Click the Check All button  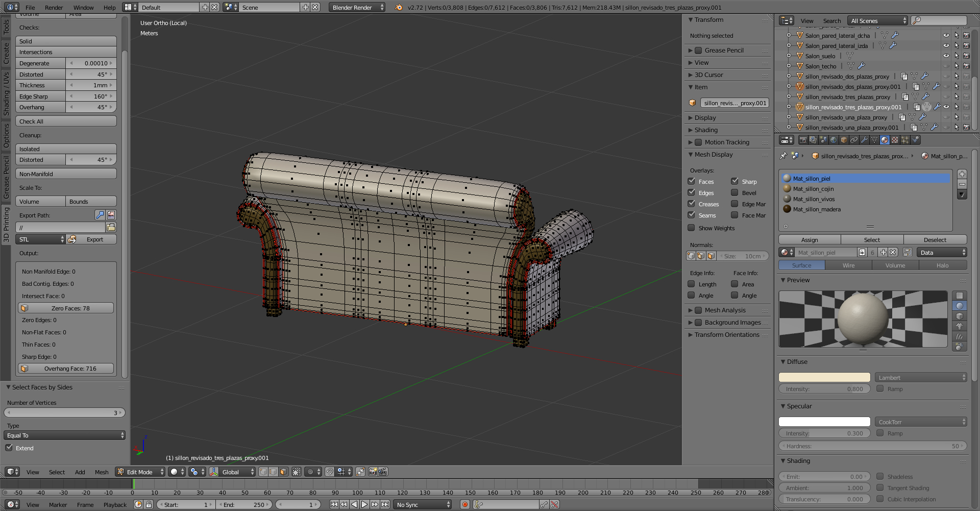[x=66, y=121]
